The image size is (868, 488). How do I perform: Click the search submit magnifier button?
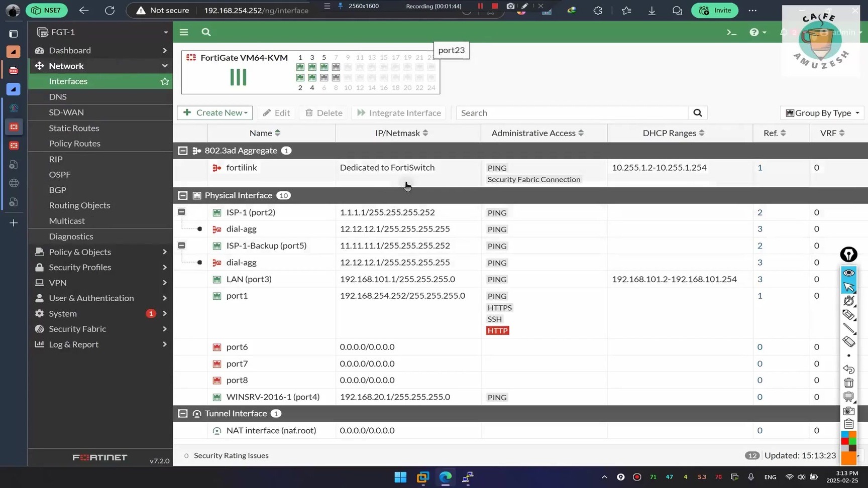697,113
